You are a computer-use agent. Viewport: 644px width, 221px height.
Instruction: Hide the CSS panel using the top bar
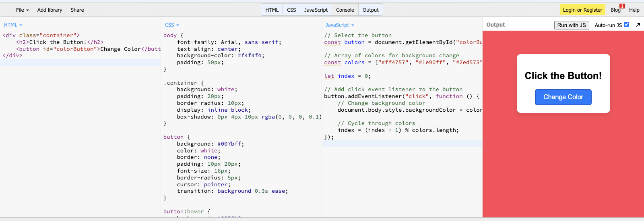pos(291,10)
